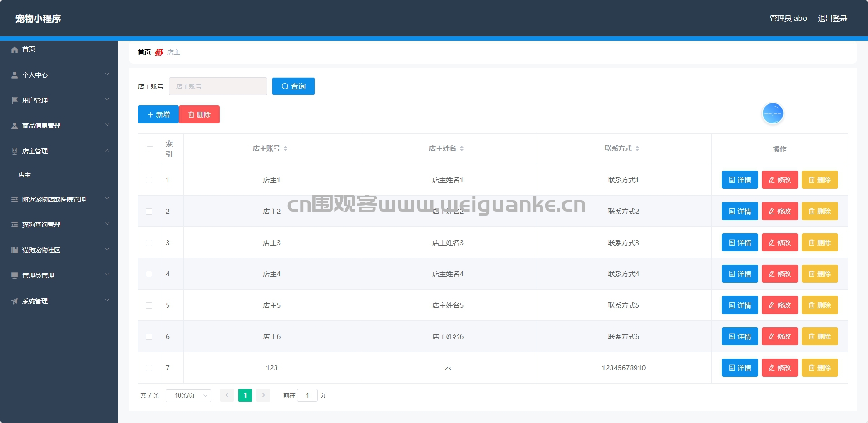Click 管理员 abo in the header

point(788,19)
